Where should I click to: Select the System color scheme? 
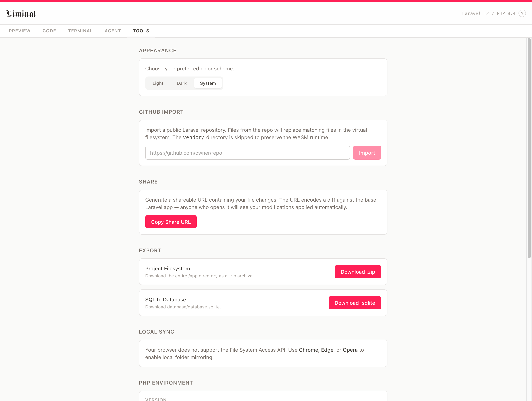point(208,83)
